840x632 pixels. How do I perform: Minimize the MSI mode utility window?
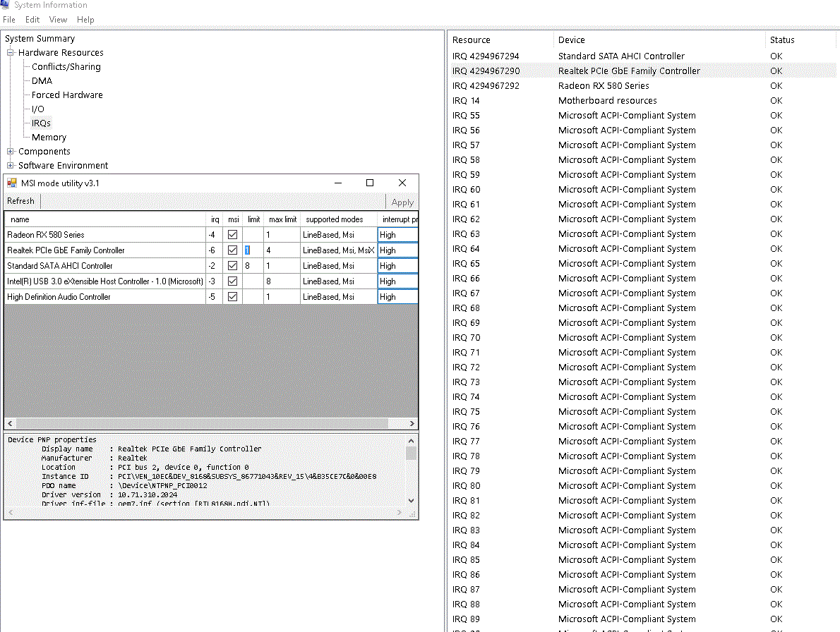337,183
